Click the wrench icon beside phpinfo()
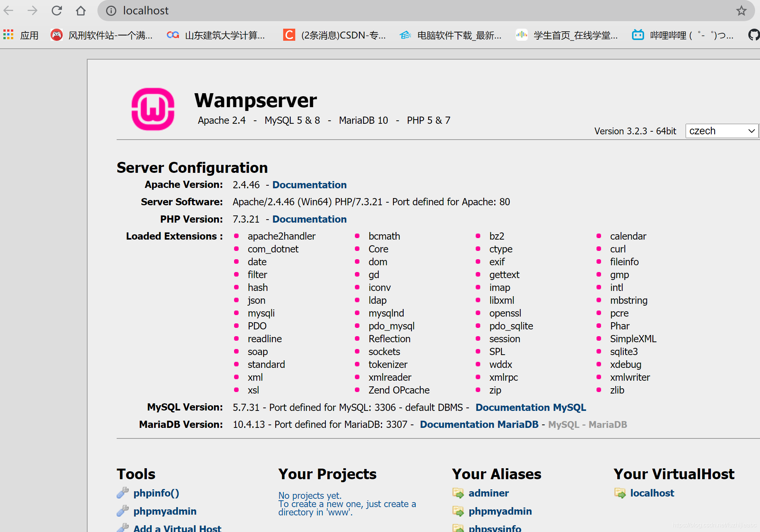Viewport: 760px width, 532px height. [x=123, y=492]
